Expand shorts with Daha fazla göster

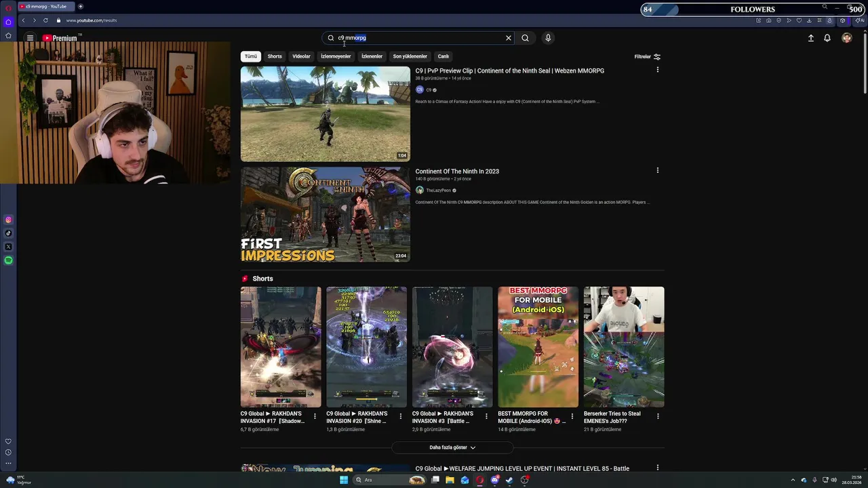452,447
